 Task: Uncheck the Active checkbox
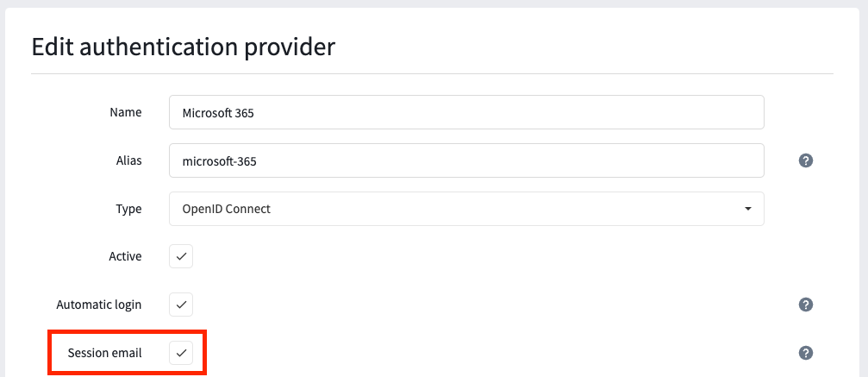[181, 257]
